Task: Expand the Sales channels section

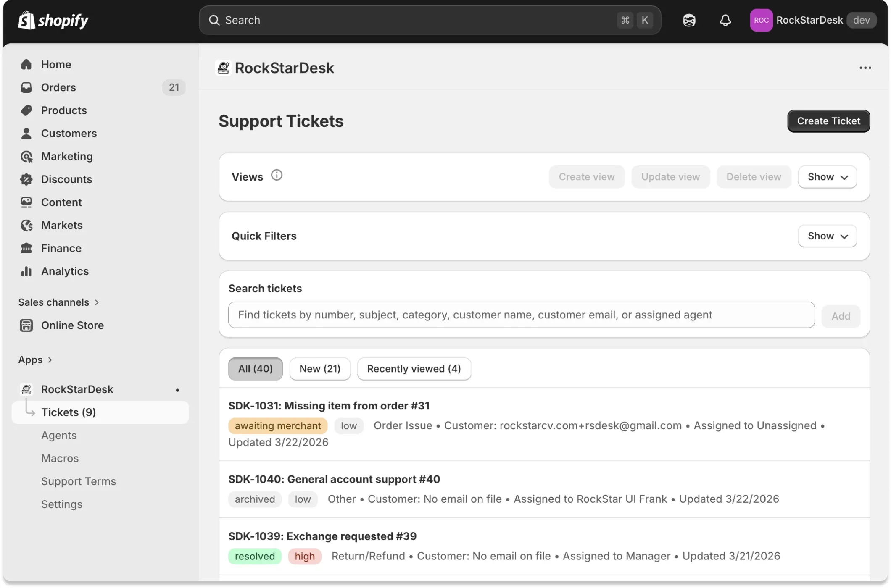Action: coord(58,302)
